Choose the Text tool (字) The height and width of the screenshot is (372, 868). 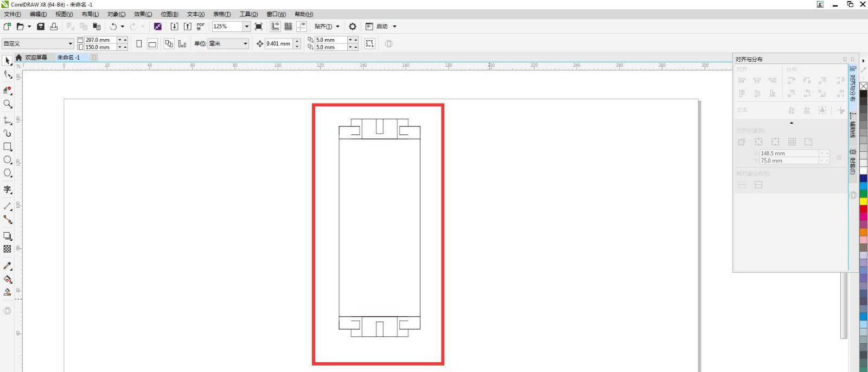pos(8,190)
